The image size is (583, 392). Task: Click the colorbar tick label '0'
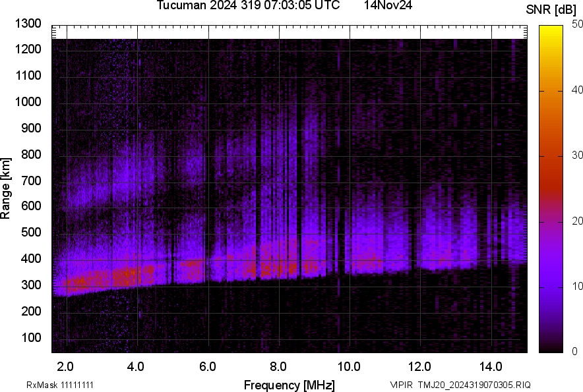pyautogui.click(x=574, y=351)
